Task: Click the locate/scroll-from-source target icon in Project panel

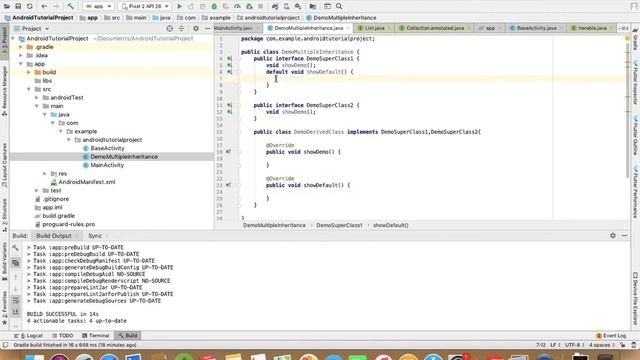Action: [x=170, y=29]
